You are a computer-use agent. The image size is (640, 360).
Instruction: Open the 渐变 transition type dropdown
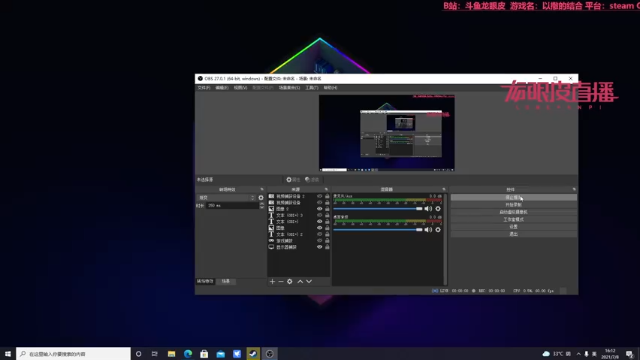(x=227, y=198)
